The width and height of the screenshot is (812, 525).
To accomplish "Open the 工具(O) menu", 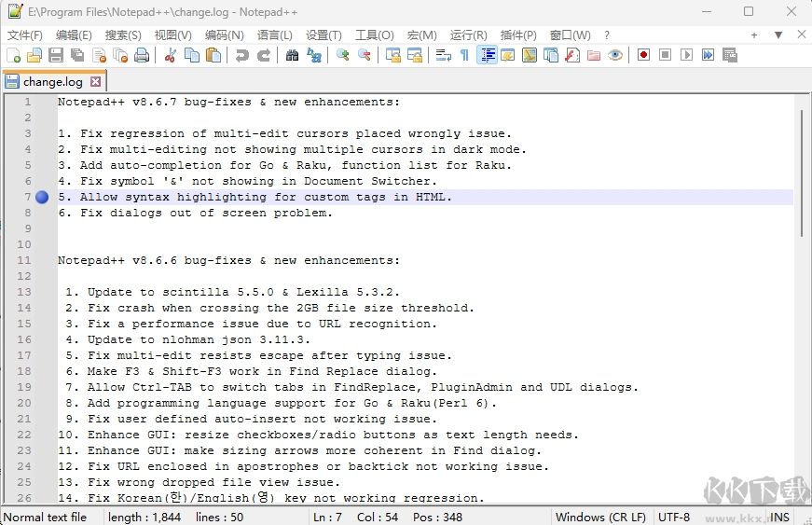I will [x=375, y=35].
